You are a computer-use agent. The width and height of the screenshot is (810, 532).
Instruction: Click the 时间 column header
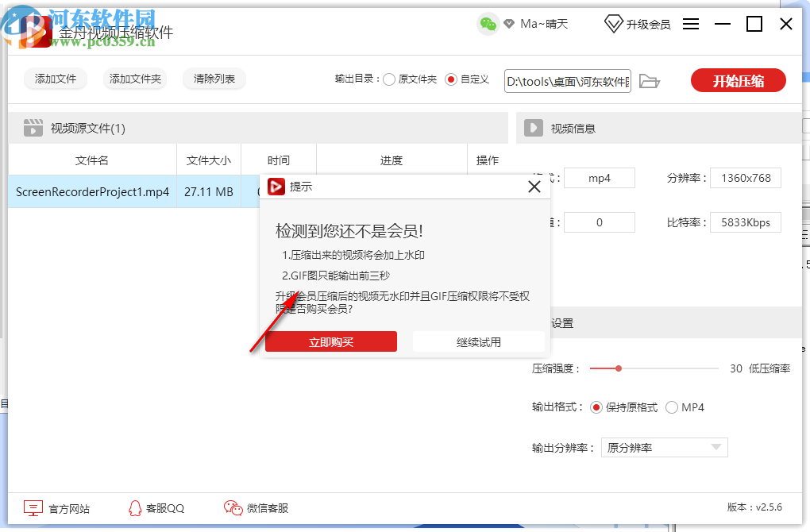[280, 159]
